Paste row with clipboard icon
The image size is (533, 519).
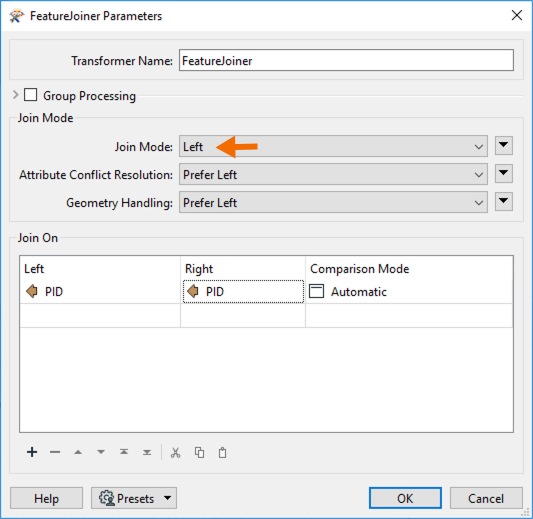tap(222, 453)
